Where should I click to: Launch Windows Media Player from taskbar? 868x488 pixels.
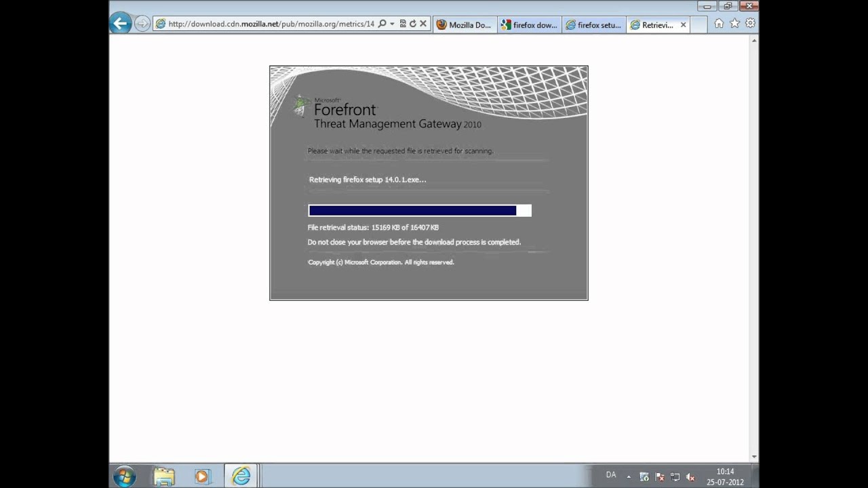tap(202, 476)
